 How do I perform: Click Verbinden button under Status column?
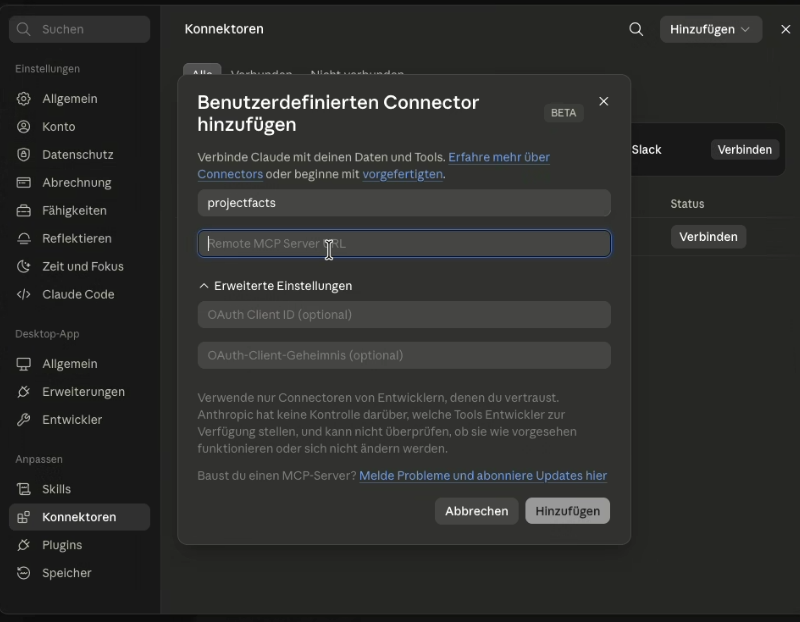[x=708, y=237]
